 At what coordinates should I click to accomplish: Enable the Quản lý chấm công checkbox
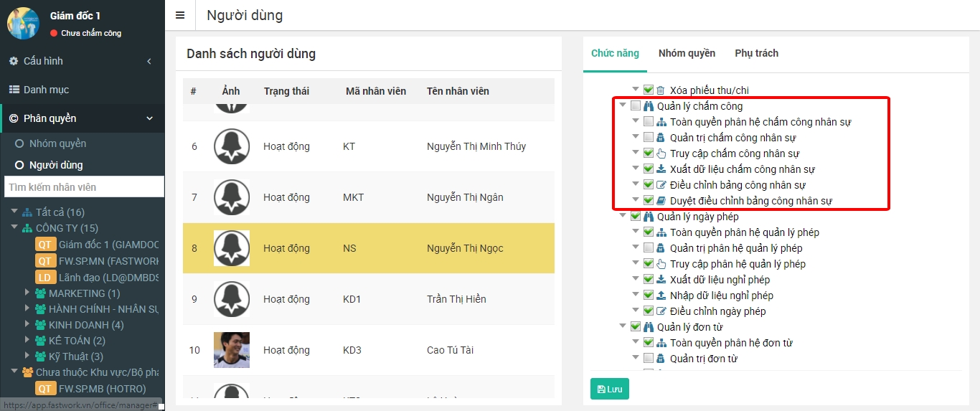636,106
